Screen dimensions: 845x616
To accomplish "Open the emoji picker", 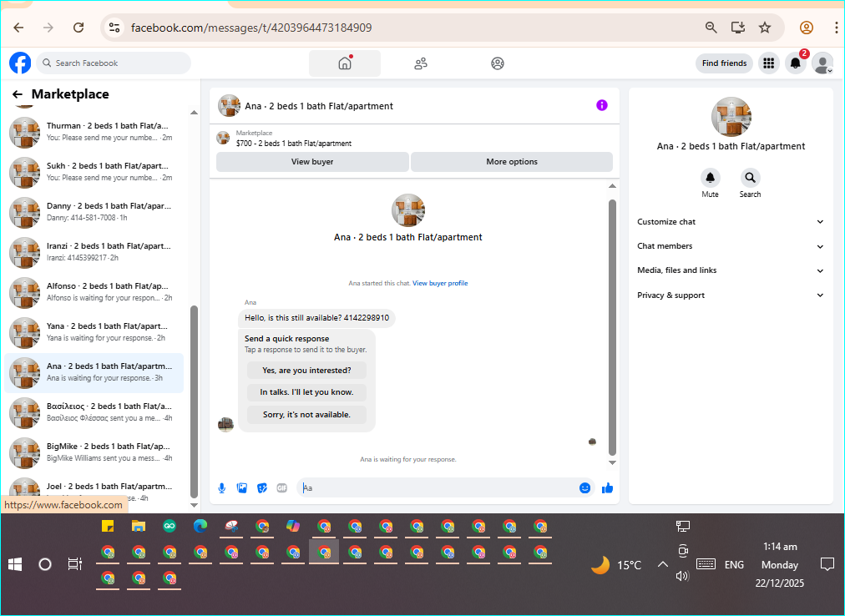I will (584, 487).
